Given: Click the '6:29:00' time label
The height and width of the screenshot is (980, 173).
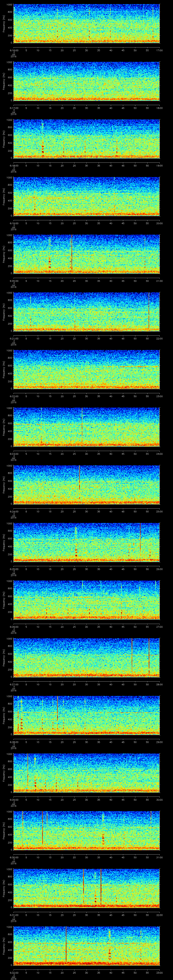Looking at the screenshot, I should [14, 799].
